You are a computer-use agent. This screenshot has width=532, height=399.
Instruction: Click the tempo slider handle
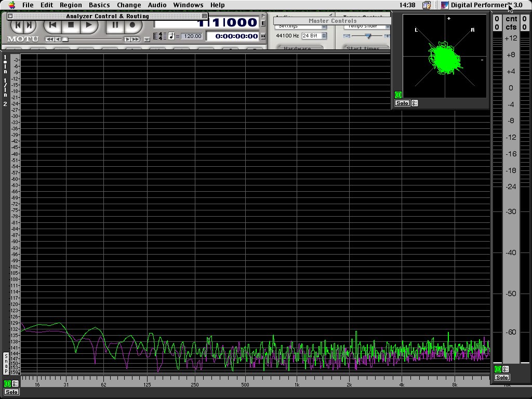(368, 36)
